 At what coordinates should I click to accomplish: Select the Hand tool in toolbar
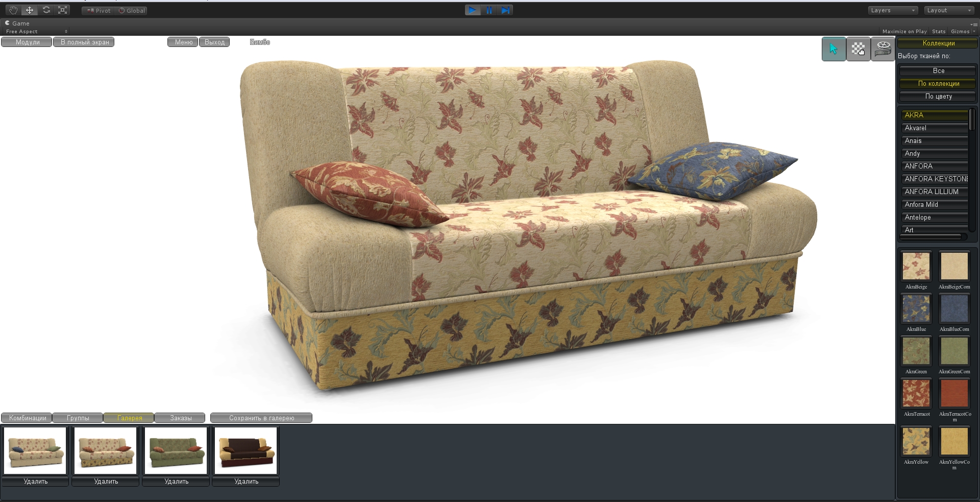(x=13, y=10)
